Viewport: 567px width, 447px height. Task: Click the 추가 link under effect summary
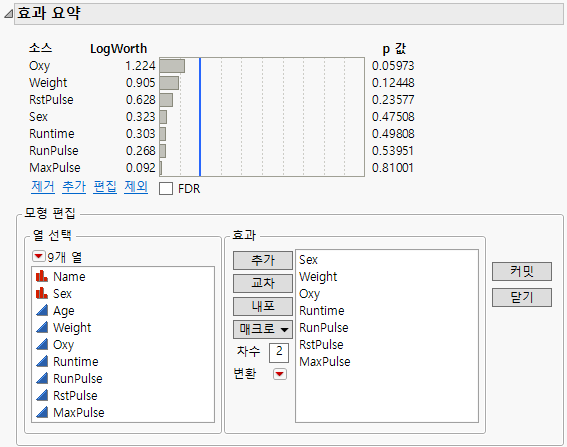pyautogui.click(x=74, y=187)
